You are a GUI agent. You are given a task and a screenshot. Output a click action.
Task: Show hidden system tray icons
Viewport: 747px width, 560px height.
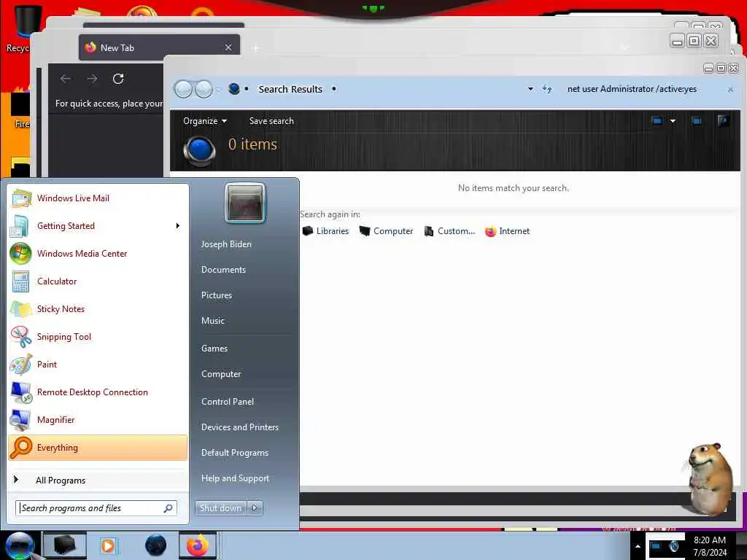tap(638, 546)
